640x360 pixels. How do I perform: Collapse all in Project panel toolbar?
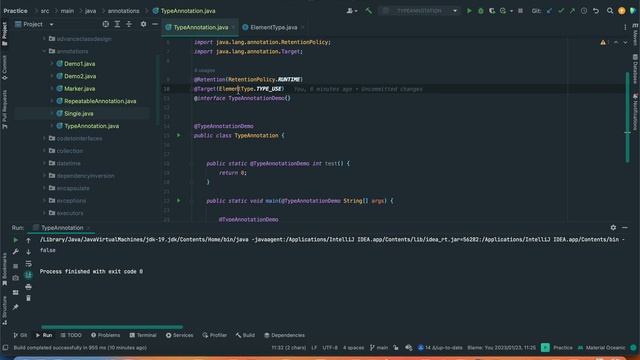(x=129, y=24)
